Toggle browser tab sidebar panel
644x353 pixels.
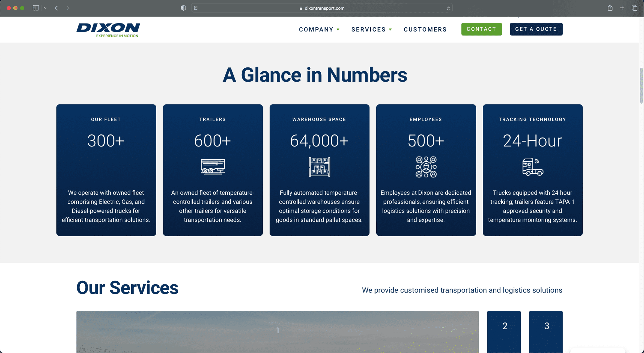coord(36,8)
